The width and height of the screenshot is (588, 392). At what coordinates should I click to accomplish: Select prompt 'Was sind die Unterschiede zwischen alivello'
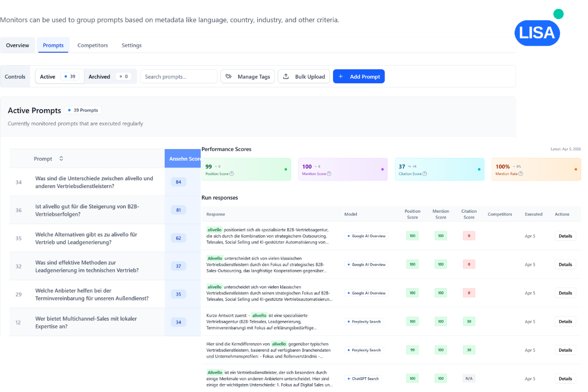94,182
